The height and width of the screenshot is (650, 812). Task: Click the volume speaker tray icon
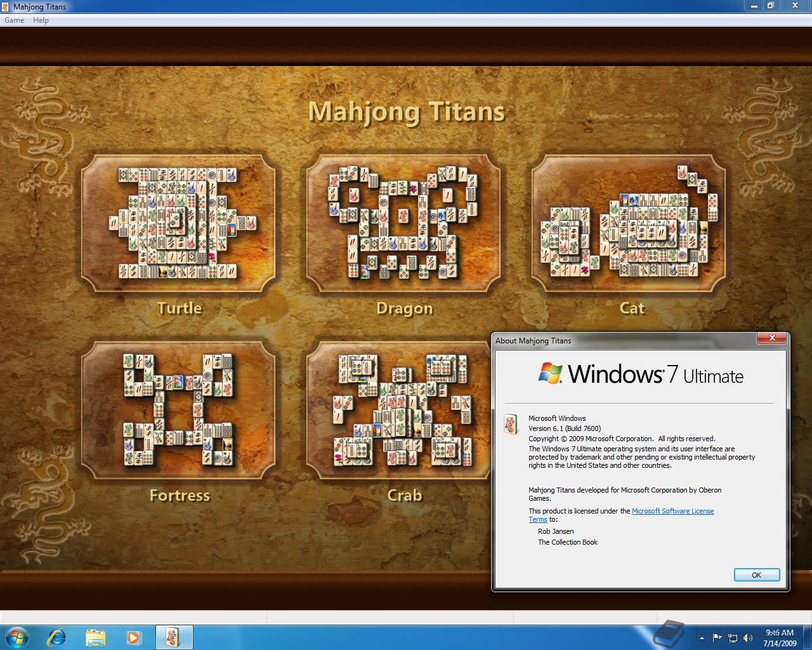(x=748, y=638)
